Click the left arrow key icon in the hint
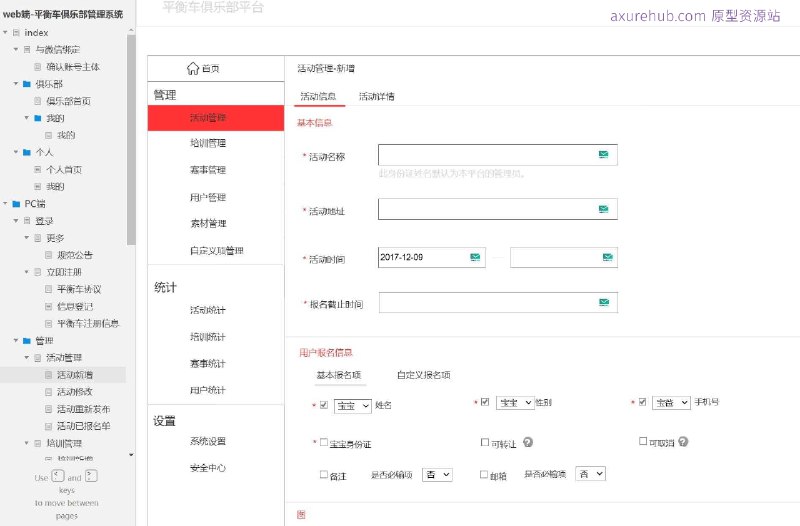 tap(58, 476)
